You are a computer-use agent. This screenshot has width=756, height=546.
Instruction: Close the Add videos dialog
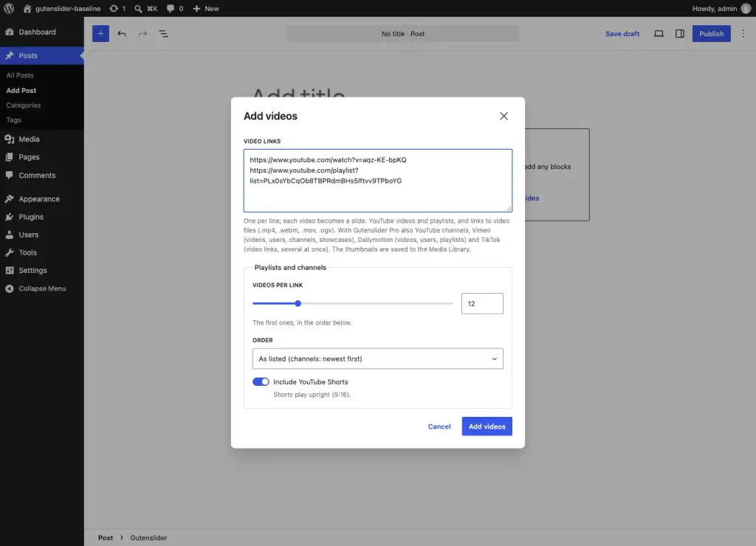[x=504, y=116]
